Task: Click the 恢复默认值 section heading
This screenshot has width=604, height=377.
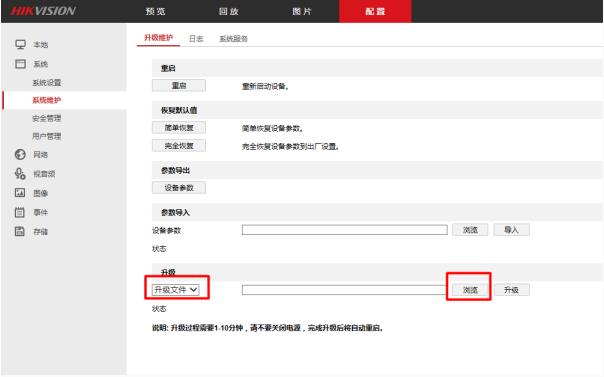Action: (179, 110)
